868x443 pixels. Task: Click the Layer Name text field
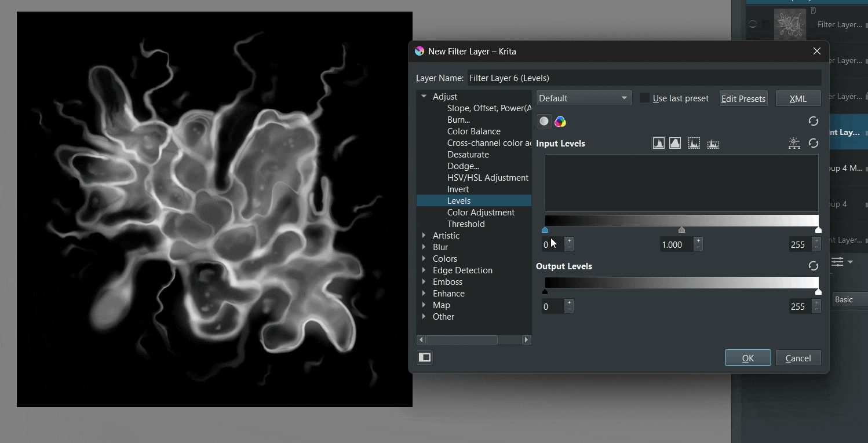click(x=644, y=78)
